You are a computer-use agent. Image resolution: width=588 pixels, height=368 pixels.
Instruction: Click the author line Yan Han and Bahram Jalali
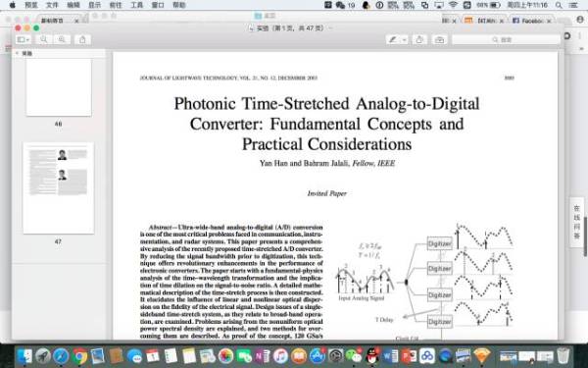[327, 163]
